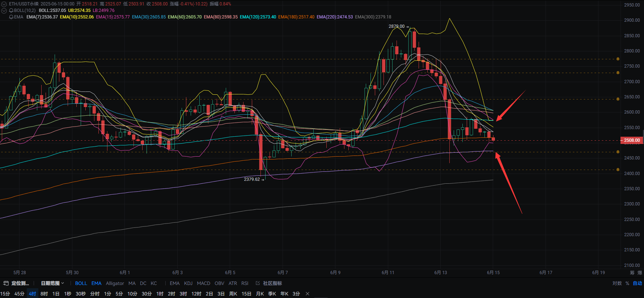Screen dimensions: 644x298
Task: Enable the Alligator indicator
Action: pyautogui.click(x=115, y=283)
